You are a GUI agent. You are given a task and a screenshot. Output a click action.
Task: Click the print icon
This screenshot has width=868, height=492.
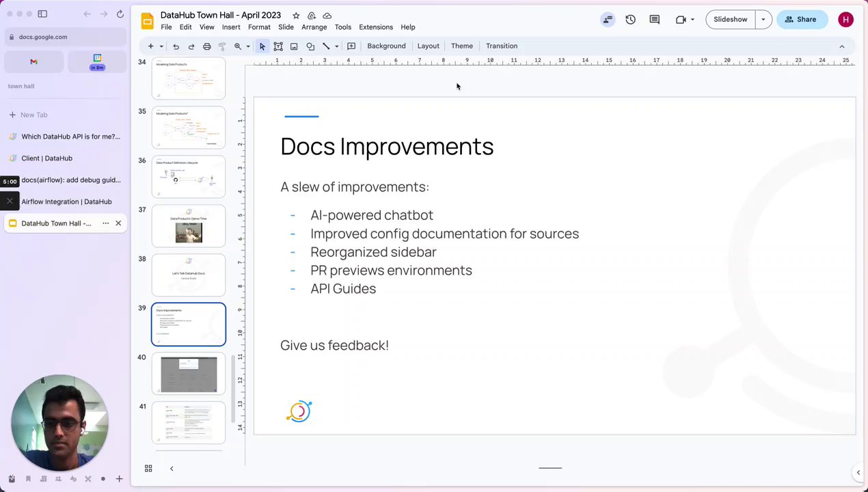(x=206, y=46)
